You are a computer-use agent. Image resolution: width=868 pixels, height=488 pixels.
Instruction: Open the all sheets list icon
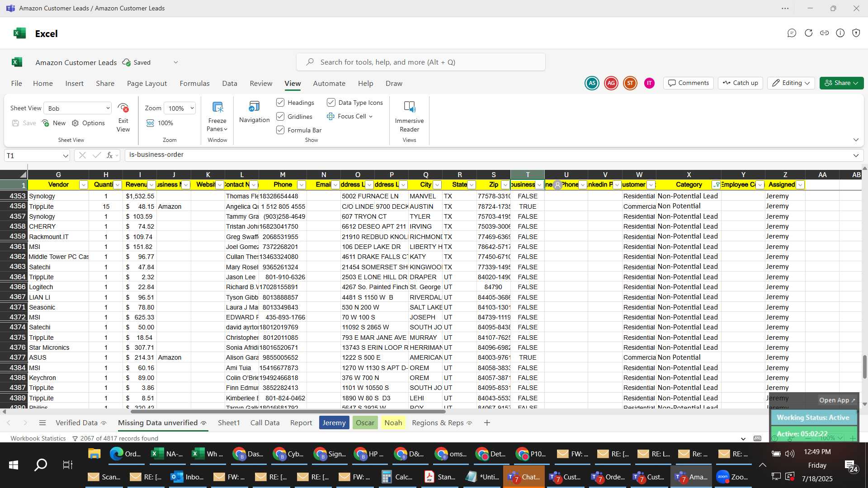pyautogui.click(x=42, y=423)
